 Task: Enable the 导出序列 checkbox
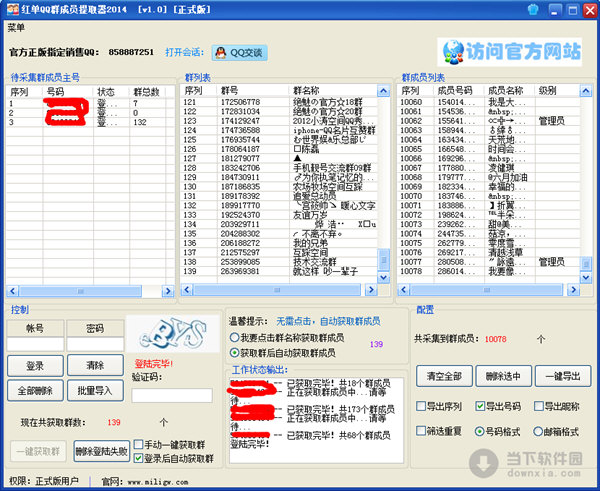click(421, 406)
